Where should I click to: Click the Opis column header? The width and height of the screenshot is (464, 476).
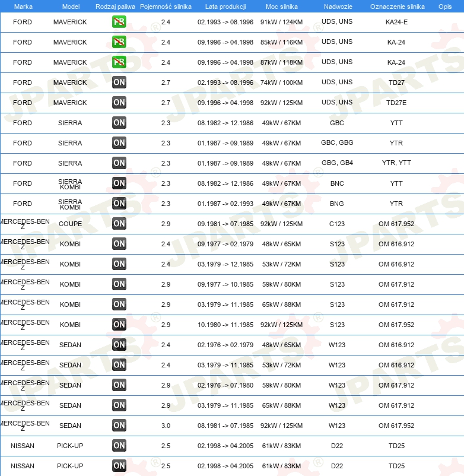tap(445, 7)
